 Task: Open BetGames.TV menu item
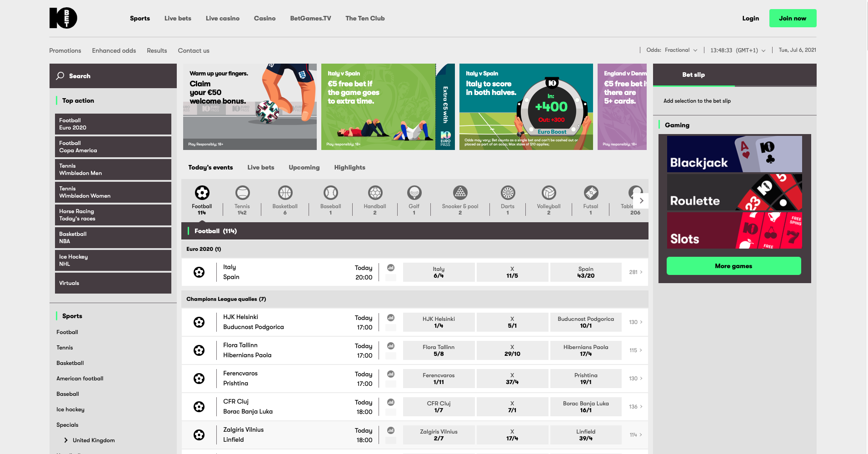tap(311, 19)
